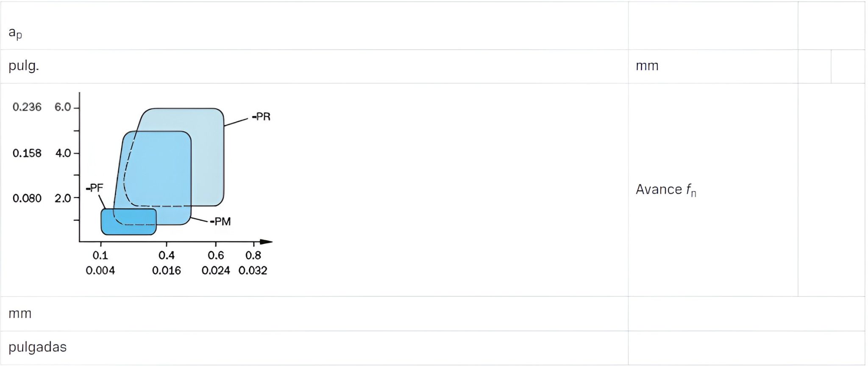The height and width of the screenshot is (366, 868).
Task: Click the 0.6 x-axis tick label
Action: click(x=216, y=255)
